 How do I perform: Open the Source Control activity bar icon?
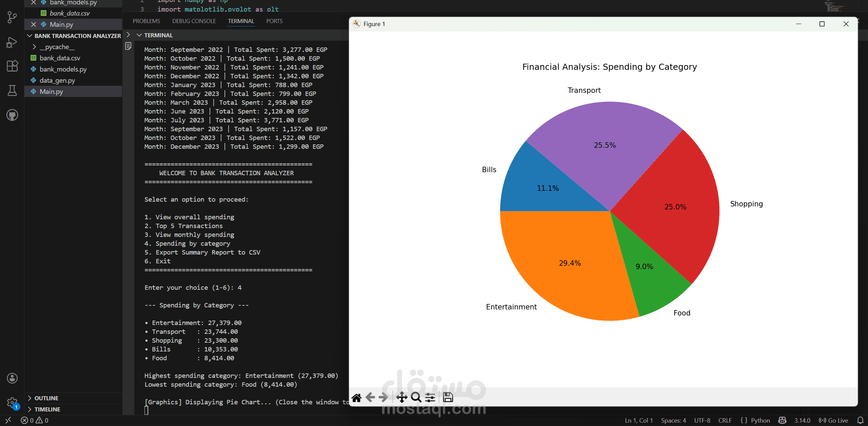tap(12, 17)
